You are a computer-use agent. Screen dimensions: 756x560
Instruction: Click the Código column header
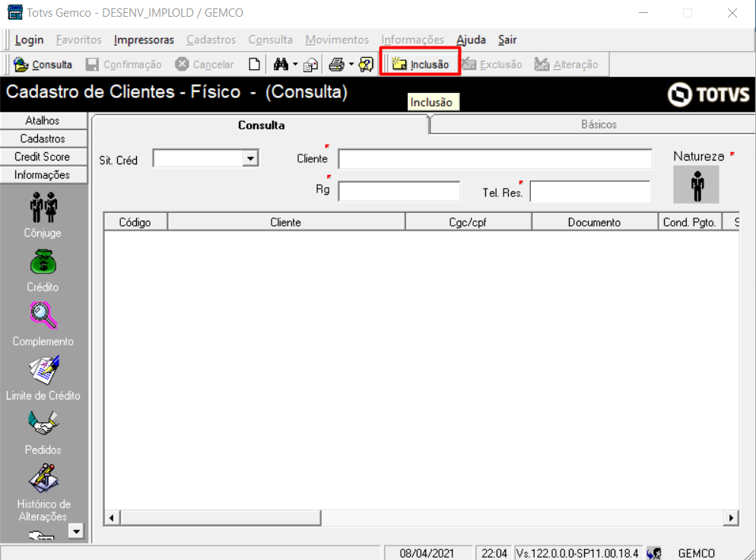tap(135, 222)
